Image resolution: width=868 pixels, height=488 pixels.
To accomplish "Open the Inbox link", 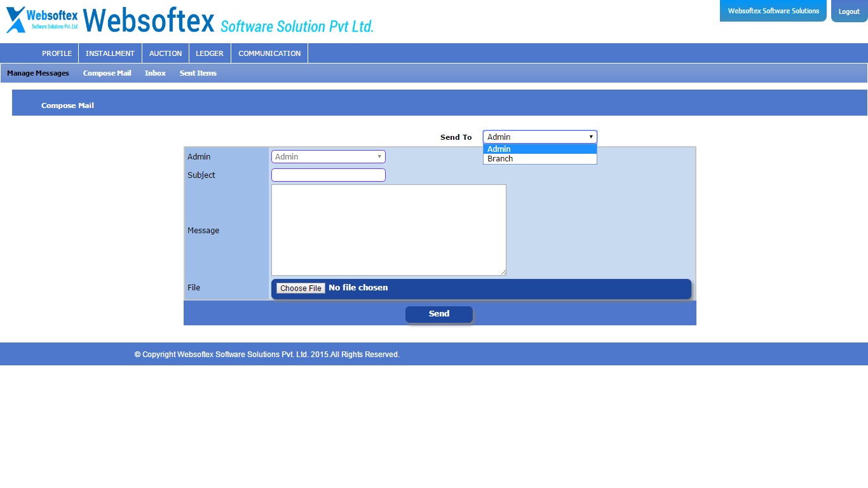I will (x=155, y=73).
